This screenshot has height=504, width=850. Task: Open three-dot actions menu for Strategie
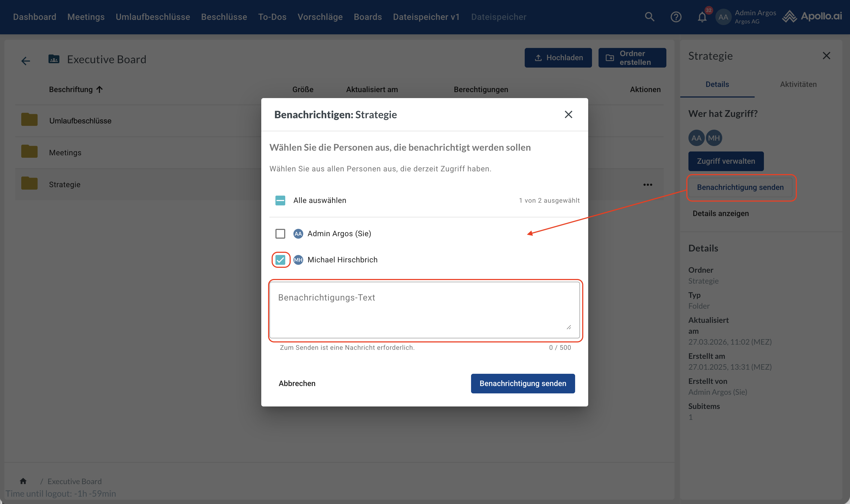648,184
